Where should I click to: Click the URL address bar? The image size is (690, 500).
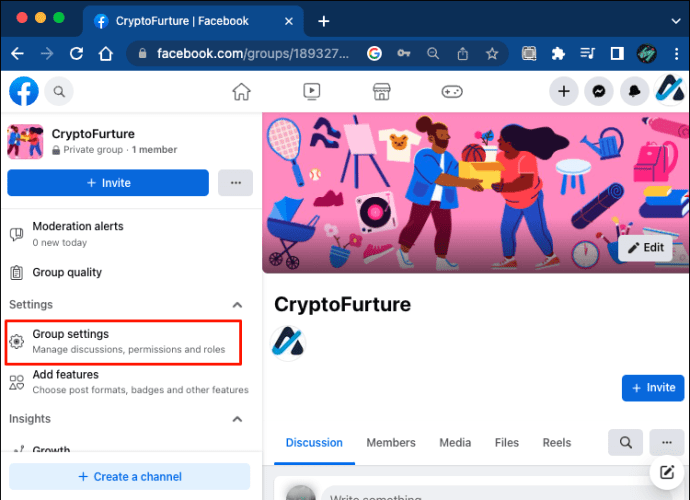coord(253,54)
